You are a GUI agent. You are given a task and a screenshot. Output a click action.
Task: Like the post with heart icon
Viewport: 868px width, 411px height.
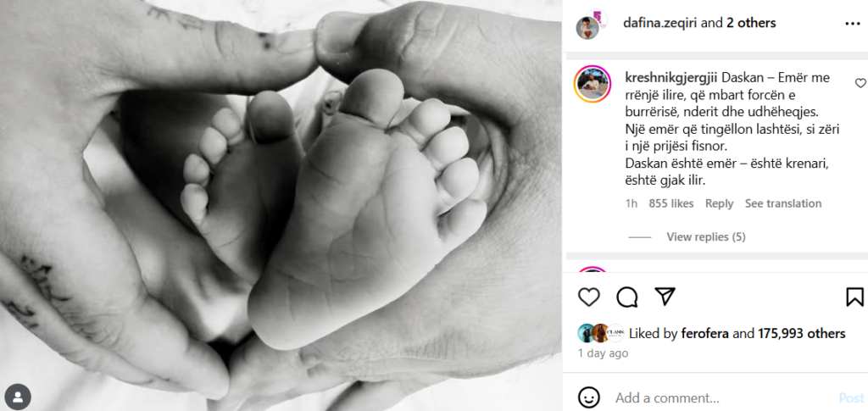pyautogui.click(x=589, y=297)
